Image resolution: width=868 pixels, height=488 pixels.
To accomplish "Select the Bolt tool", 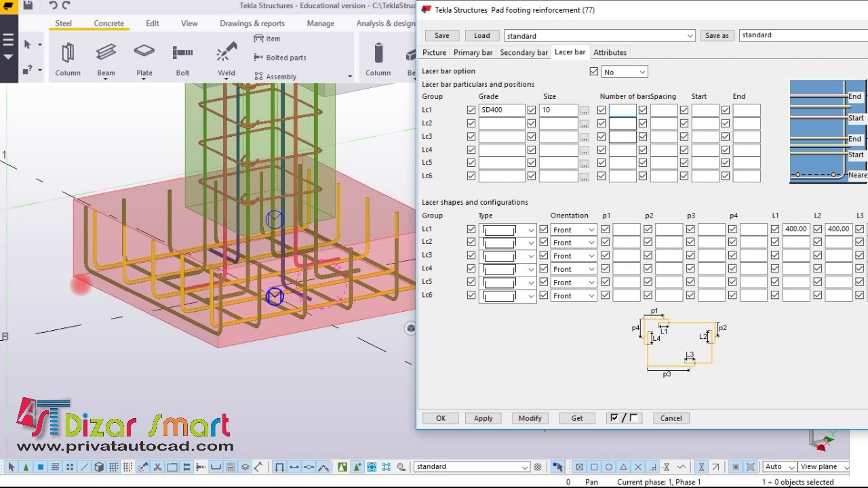I will [x=182, y=60].
